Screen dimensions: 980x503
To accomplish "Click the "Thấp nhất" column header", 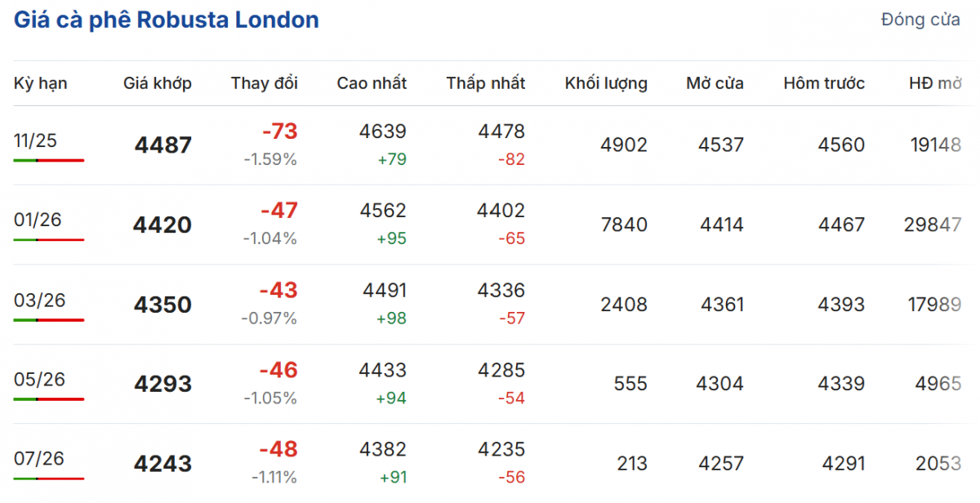I will pos(486,83).
